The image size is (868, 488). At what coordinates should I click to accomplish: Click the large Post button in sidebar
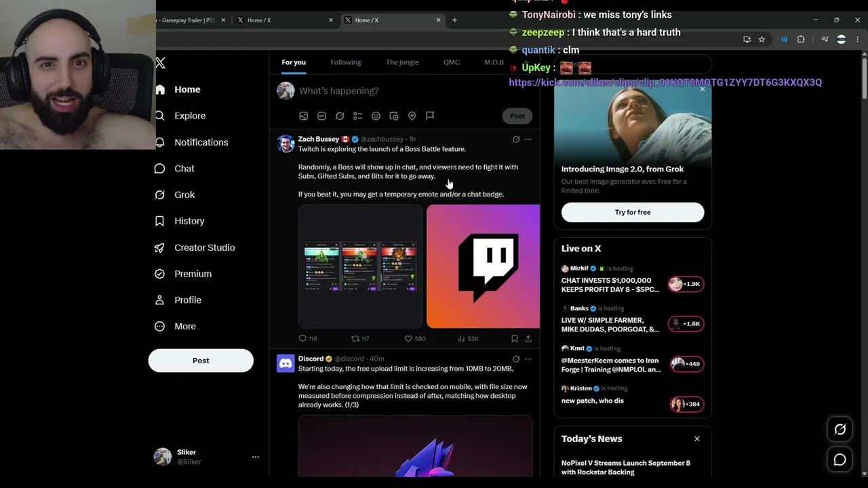click(201, 361)
